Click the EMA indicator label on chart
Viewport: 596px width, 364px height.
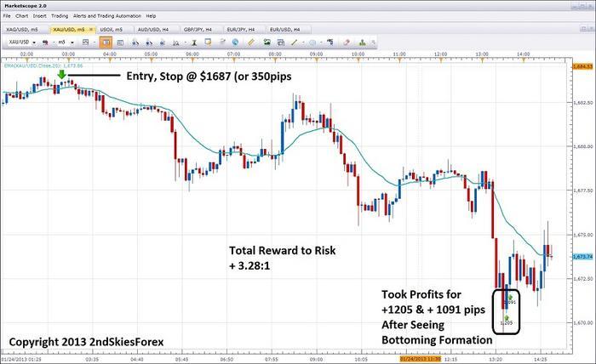pyautogui.click(x=43, y=65)
